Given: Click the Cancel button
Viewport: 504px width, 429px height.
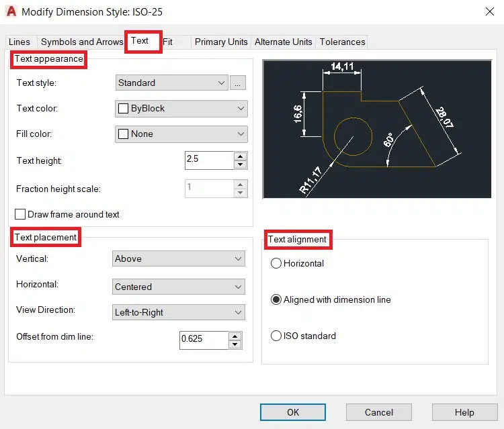Looking at the screenshot, I should 379,412.
